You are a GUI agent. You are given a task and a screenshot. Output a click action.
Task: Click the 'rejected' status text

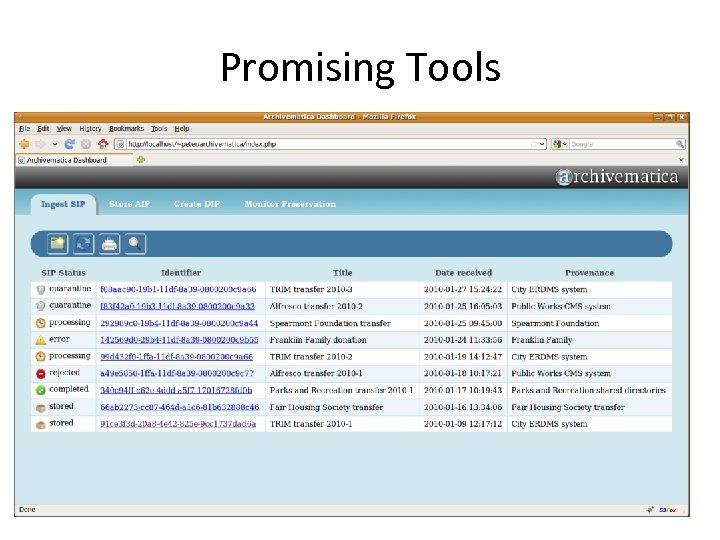pyautogui.click(x=64, y=372)
